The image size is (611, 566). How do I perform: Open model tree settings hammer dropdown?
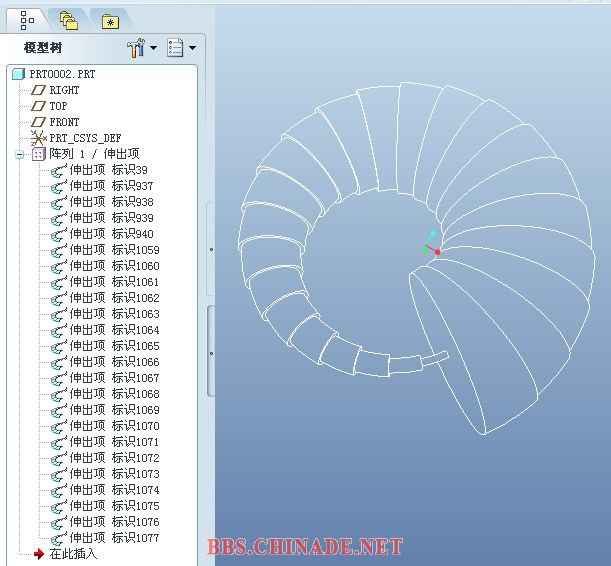point(141,47)
